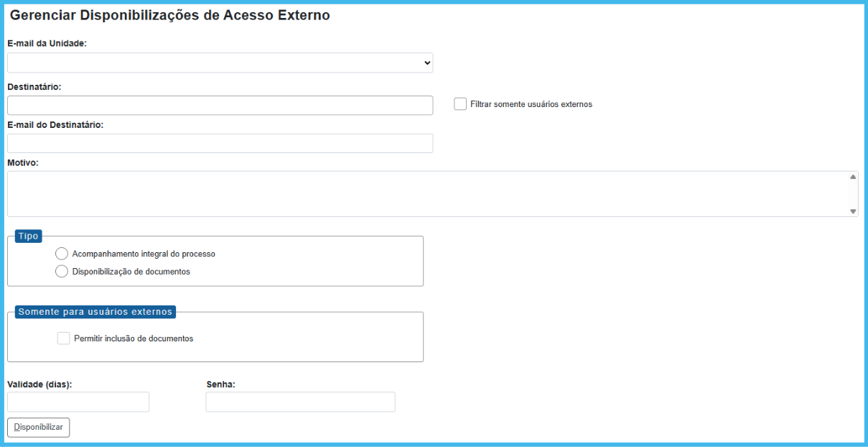Choose Disponibilização de documentos radio button

62,272
